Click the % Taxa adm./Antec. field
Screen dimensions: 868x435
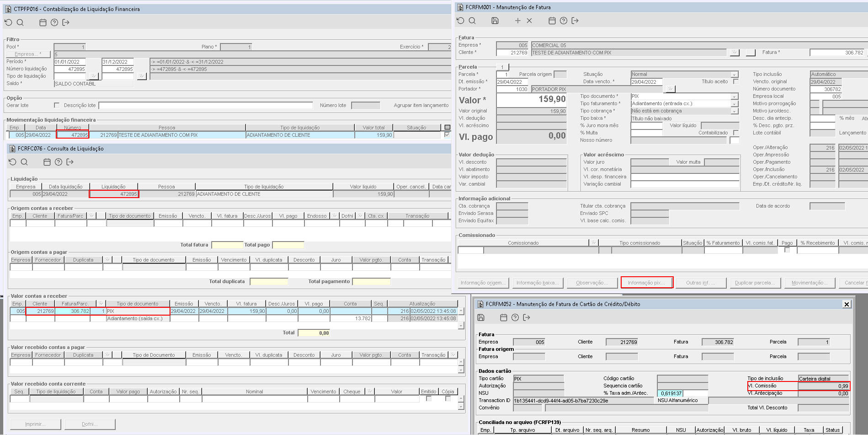(682, 393)
